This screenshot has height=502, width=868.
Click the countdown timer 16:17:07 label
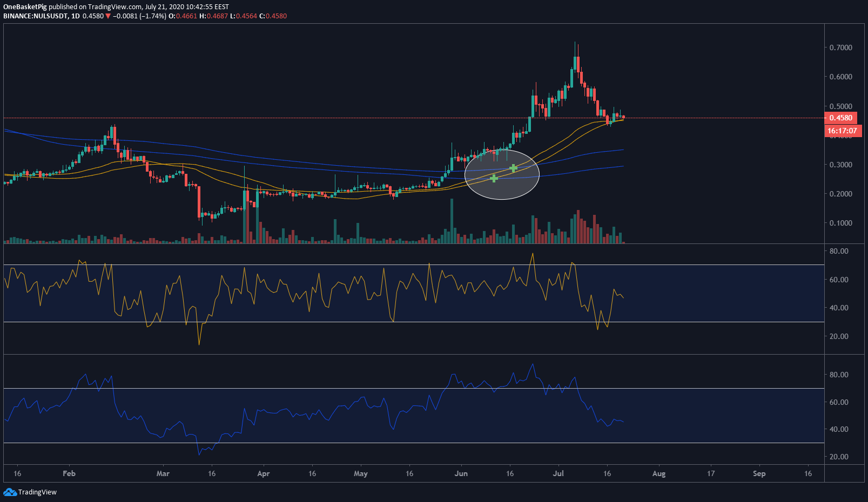point(842,131)
